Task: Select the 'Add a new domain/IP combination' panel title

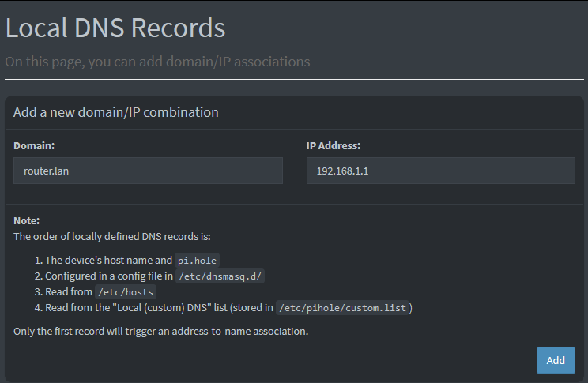Action: 116,112
